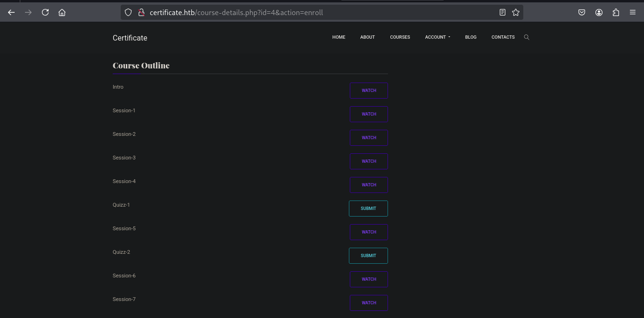The width and height of the screenshot is (644, 318).
Task: Click the site search magnifier icon
Action: tap(527, 37)
